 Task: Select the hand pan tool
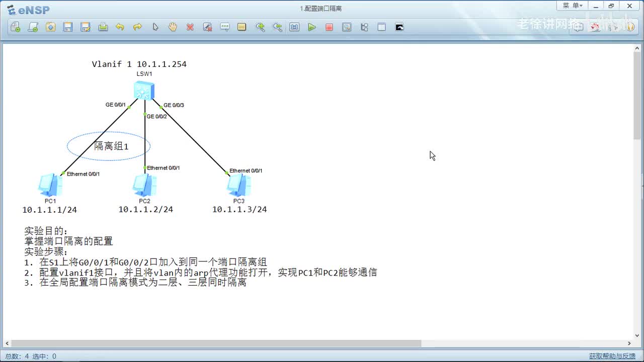tap(173, 27)
